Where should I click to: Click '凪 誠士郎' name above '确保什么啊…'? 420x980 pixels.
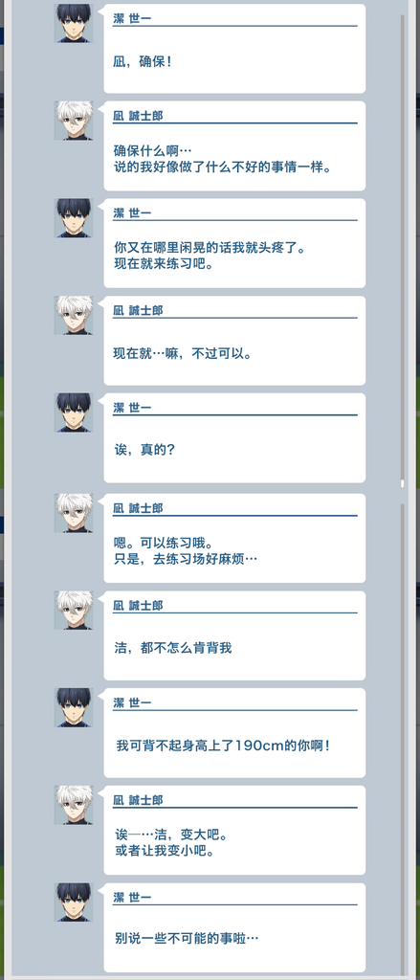[138, 116]
